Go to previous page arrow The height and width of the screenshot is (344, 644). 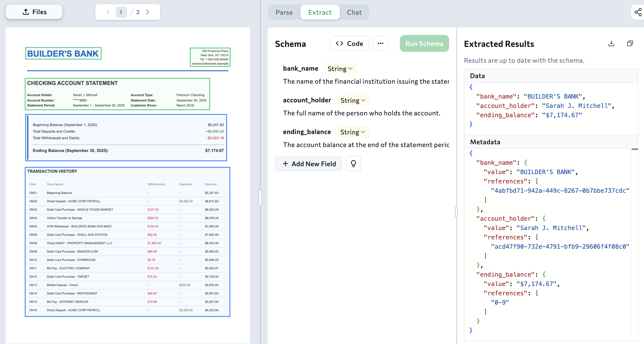coord(108,12)
